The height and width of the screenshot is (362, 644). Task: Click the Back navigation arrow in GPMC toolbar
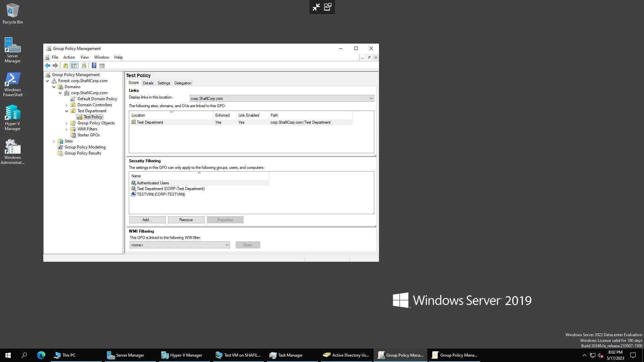pos(48,65)
